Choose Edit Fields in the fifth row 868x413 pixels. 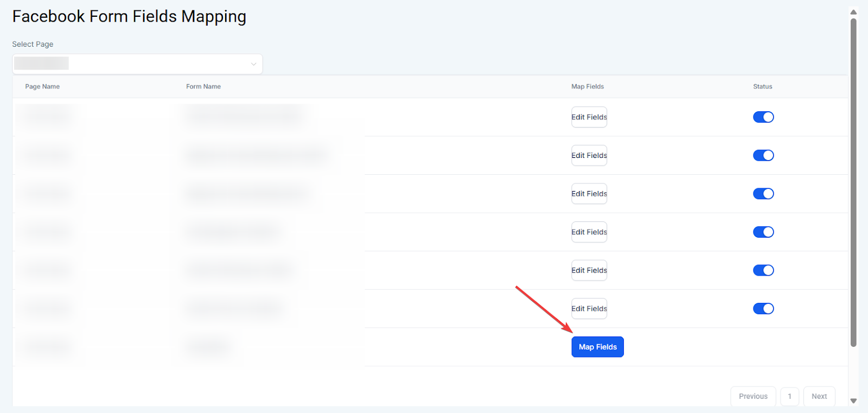(x=589, y=270)
